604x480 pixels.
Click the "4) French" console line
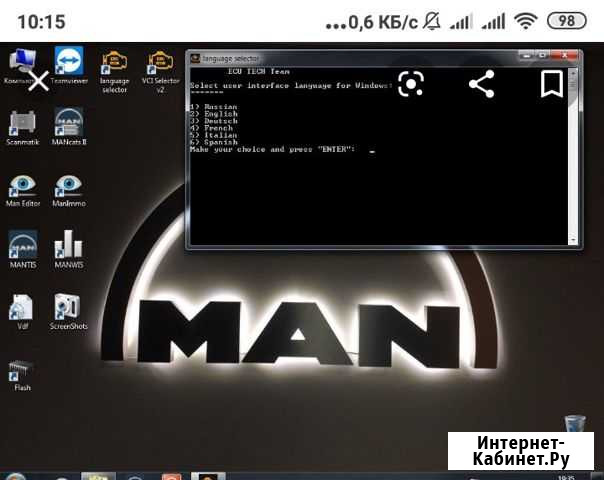click(211, 128)
